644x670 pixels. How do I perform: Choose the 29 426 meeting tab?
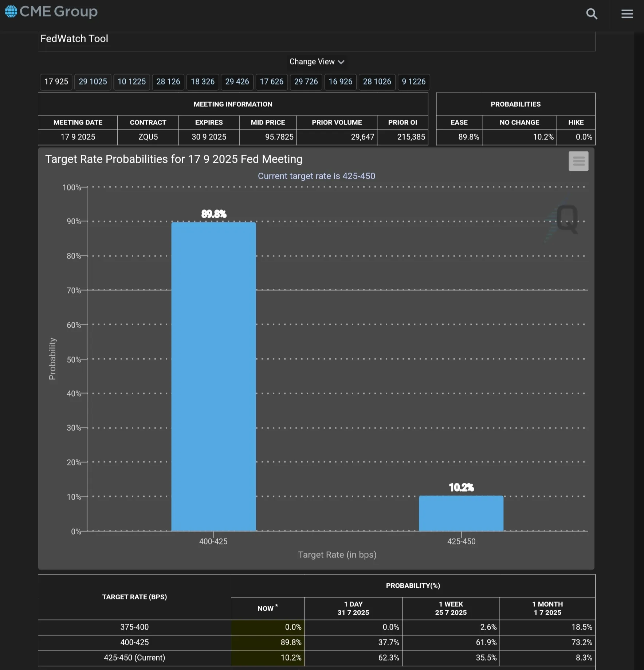coord(237,82)
